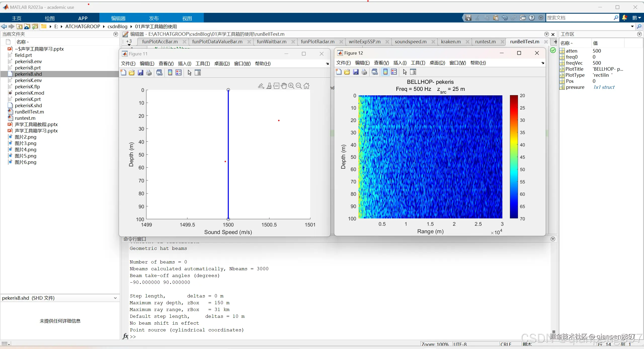Select pekerisK.env in the current folder
Viewport: 644px width, 349px height.
28,80
